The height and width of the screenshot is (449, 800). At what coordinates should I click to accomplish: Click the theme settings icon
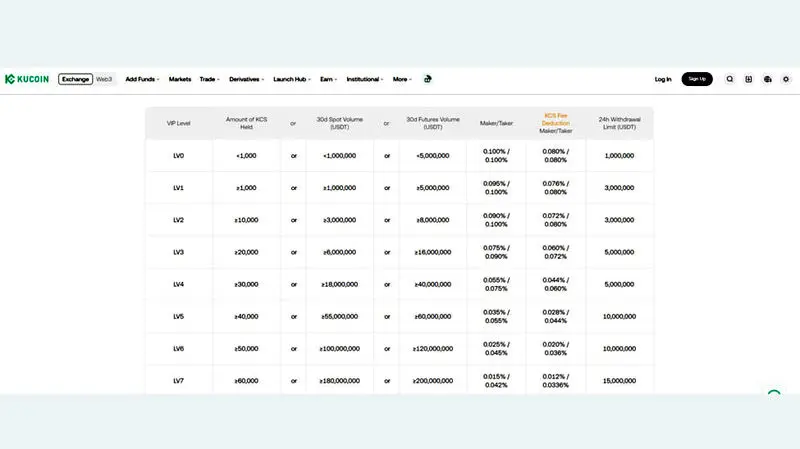[x=785, y=79]
